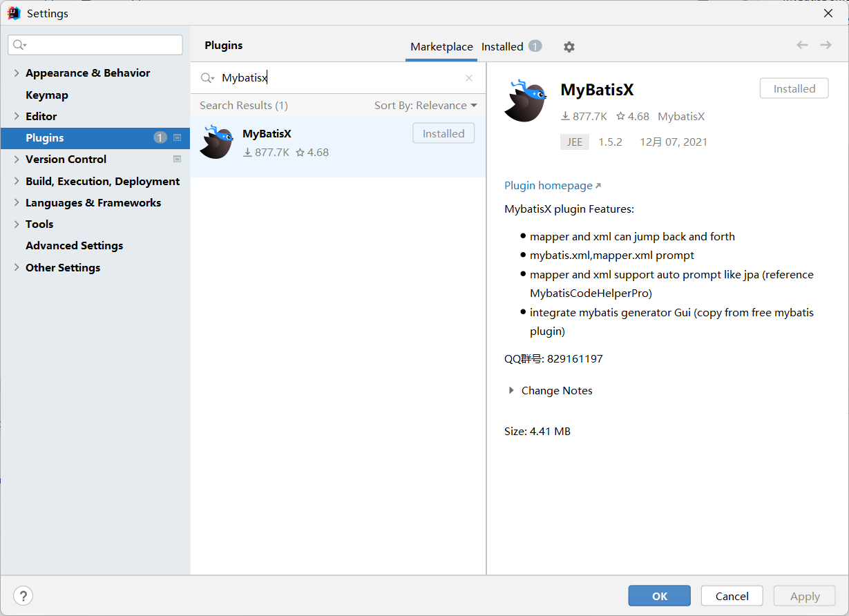Click the 12月 07, 2021 date text
Screen dimensions: 849x616
pos(674,142)
